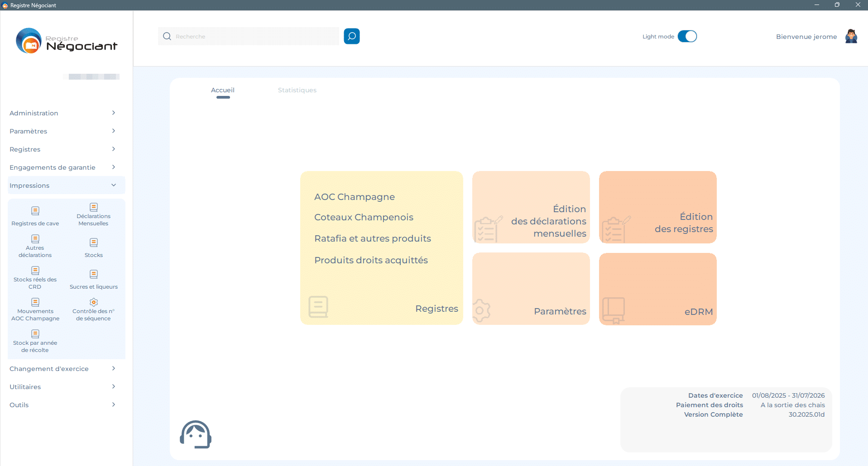Open Contrôle des n° de séquence
868x466 pixels.
pyautogui.click(x=94, y=303)
